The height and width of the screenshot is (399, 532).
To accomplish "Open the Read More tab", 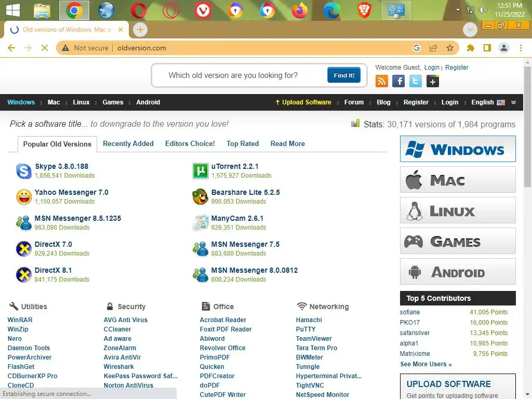I will (x=288, y=143).
